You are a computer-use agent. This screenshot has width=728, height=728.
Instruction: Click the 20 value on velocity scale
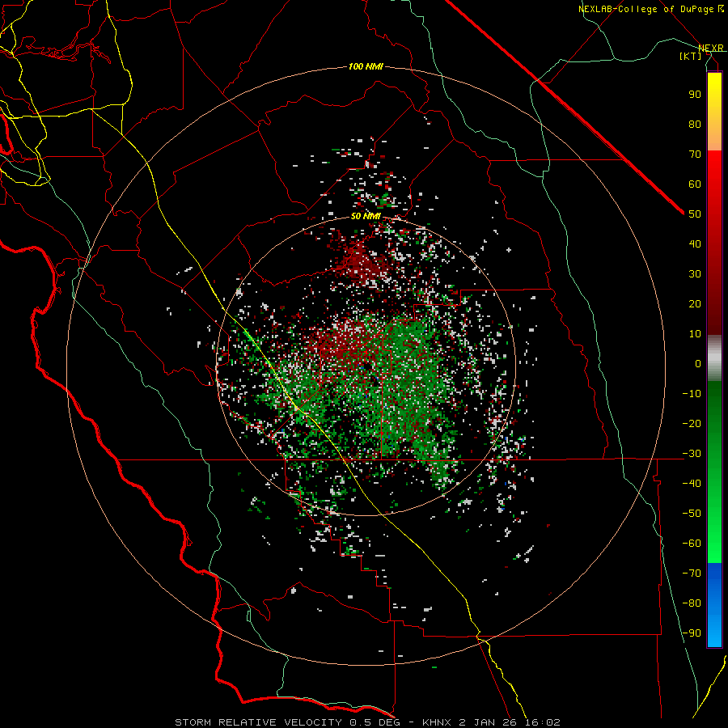click(695, 304)
